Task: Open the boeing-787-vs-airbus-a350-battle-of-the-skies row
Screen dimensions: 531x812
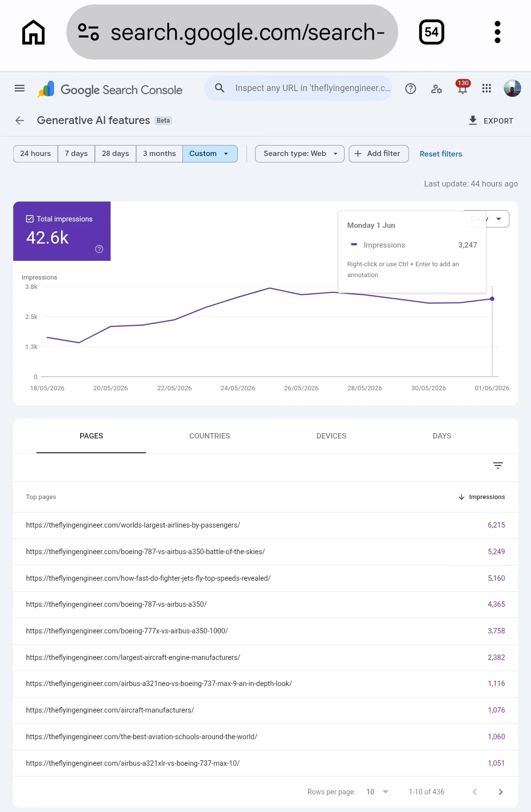Action: 265,552
